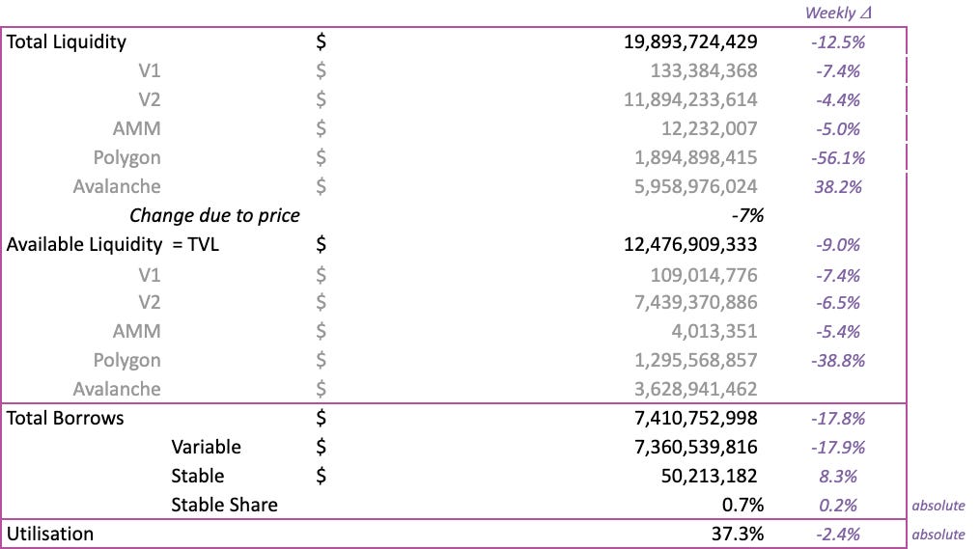
Task: Click "absolute" in the Utilisation row
Action: tap(938, 535)
